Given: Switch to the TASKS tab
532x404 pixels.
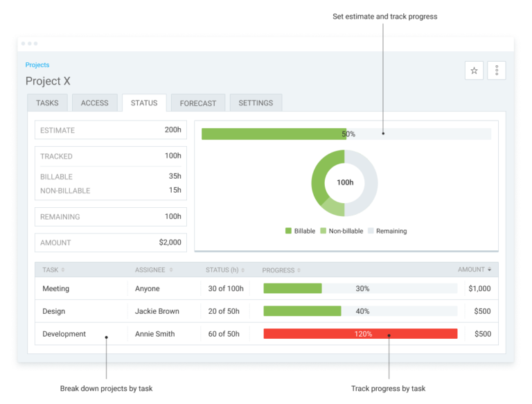Looking at the screenshot, I should [48, 103].
